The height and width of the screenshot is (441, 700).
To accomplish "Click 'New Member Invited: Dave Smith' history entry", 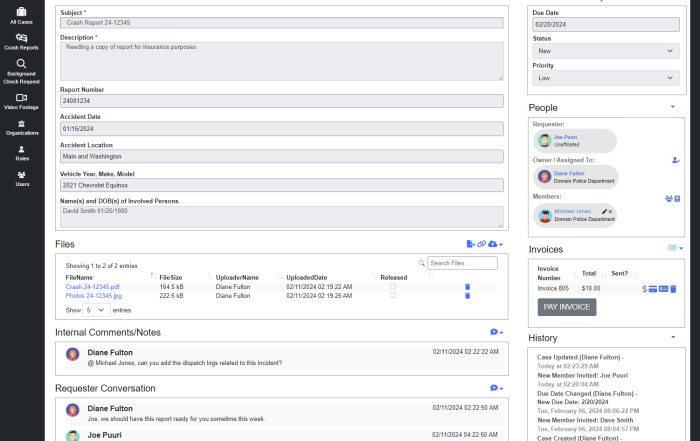I will 585,420.
